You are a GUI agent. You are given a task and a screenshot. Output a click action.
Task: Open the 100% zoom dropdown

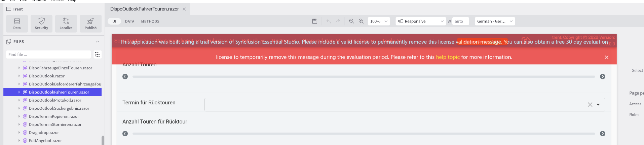pyautogui.click(x=379, y=21)
